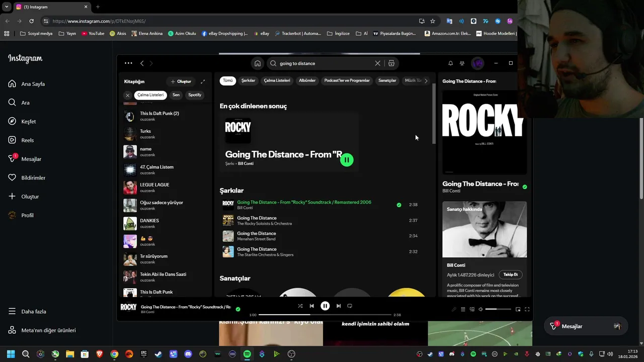Screen dimensions: 644x362
Task: Toggle shuffle in Spotify player
Action: [x=300, y=306]
